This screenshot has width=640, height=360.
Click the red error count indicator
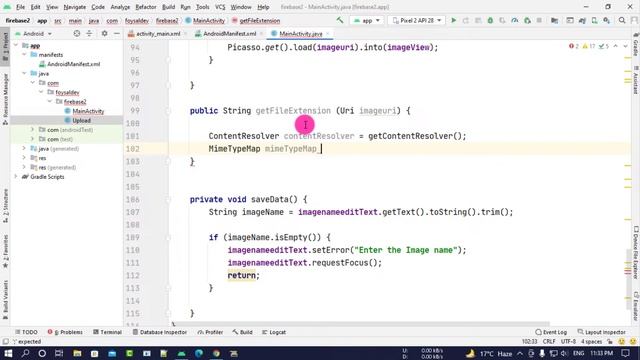(573, 46)
